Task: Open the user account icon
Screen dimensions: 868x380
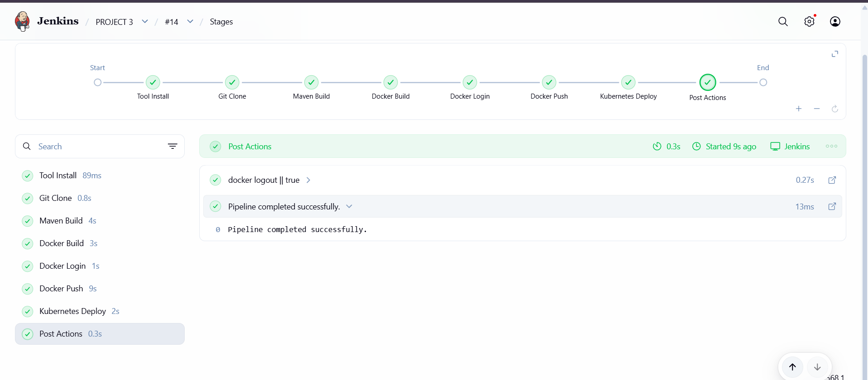Action: coord(835,22)
